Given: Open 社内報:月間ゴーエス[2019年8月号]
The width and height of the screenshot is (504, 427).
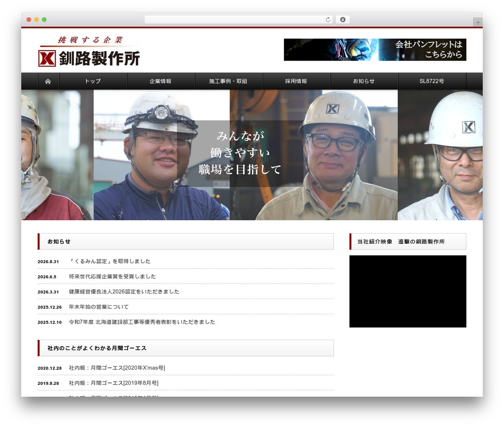Looking at the screenshot, I should pyautogui.click(x=114, y=383).
